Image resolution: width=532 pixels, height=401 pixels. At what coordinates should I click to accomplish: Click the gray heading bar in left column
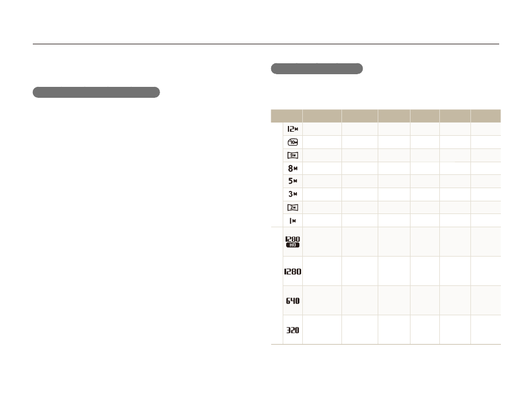tap(96, 93)
